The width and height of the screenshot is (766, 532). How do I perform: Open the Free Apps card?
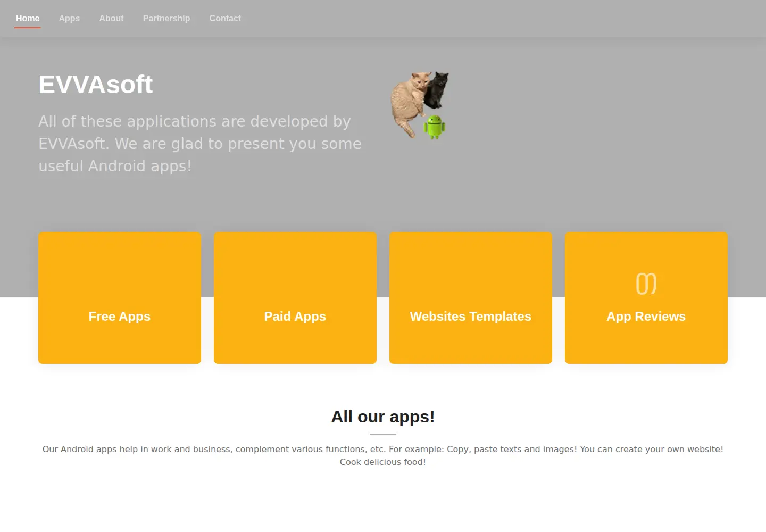(x=120, y=298)
